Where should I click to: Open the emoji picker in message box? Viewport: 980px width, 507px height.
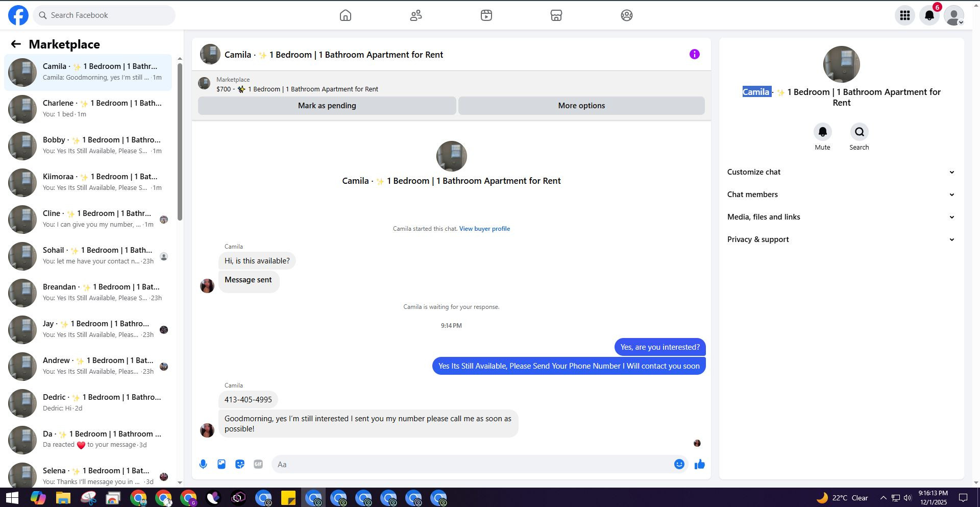point(679,464)
